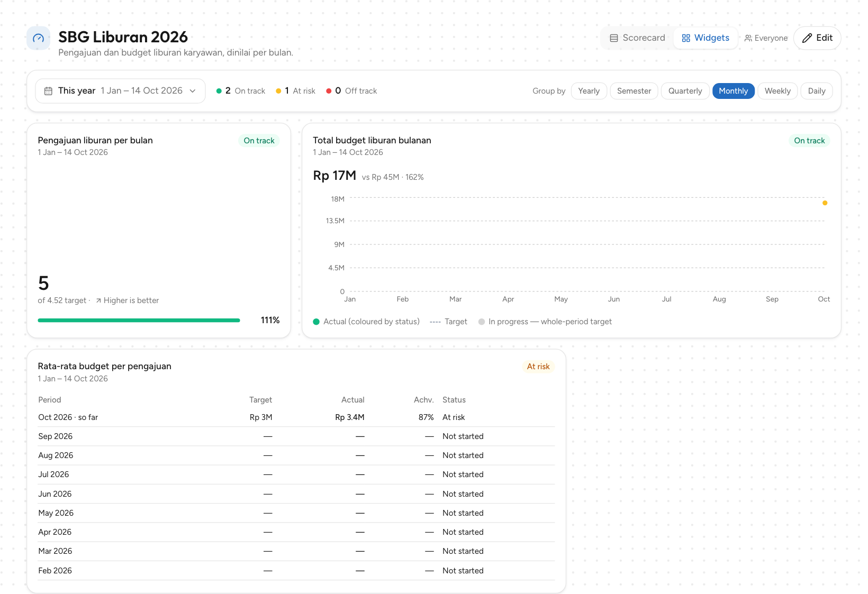This screenshot has width=868, height=594.
Task: Click the Target column header
Action: [260, 400]
